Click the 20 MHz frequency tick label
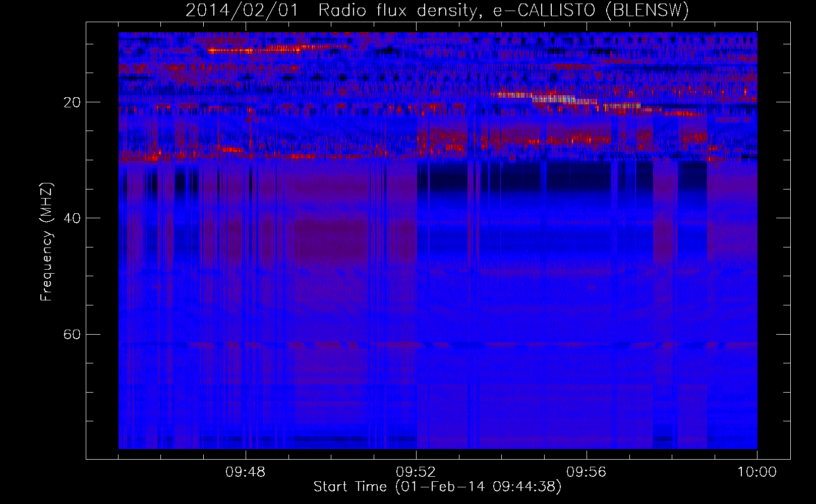The height and width of the screenshot is (504, 816). (x=72, y=102)
